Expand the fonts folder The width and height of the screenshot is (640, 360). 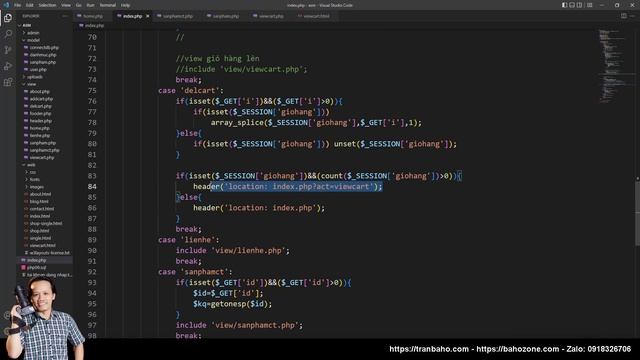[x=35, y=180]
